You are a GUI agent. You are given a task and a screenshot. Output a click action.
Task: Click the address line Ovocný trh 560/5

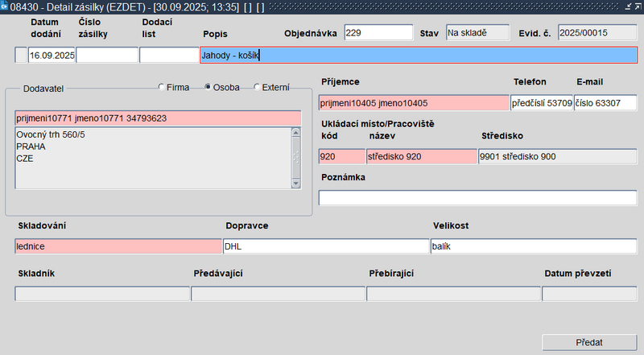[x=51, y=134]
